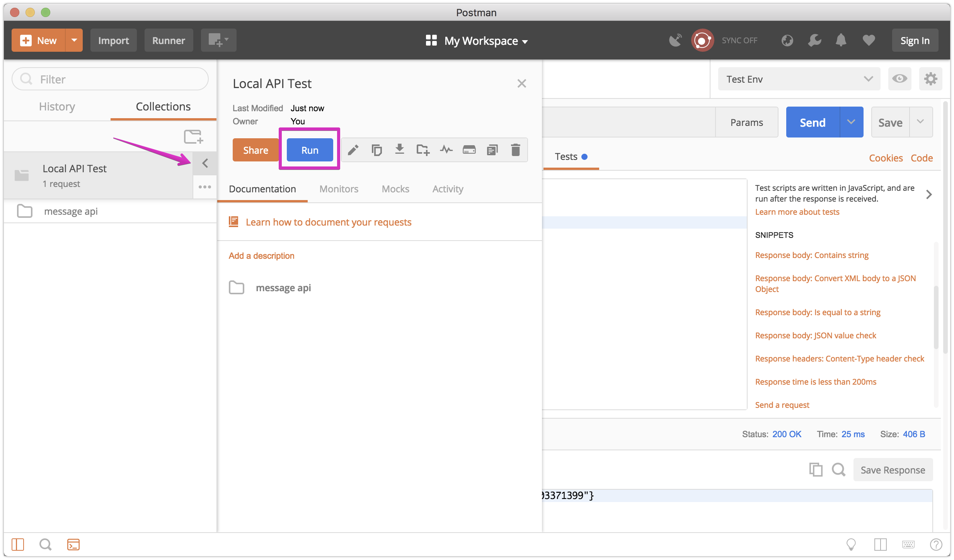Screen dimensions: 954x560
Task: Click the Params button
Action: coord(746,122)
